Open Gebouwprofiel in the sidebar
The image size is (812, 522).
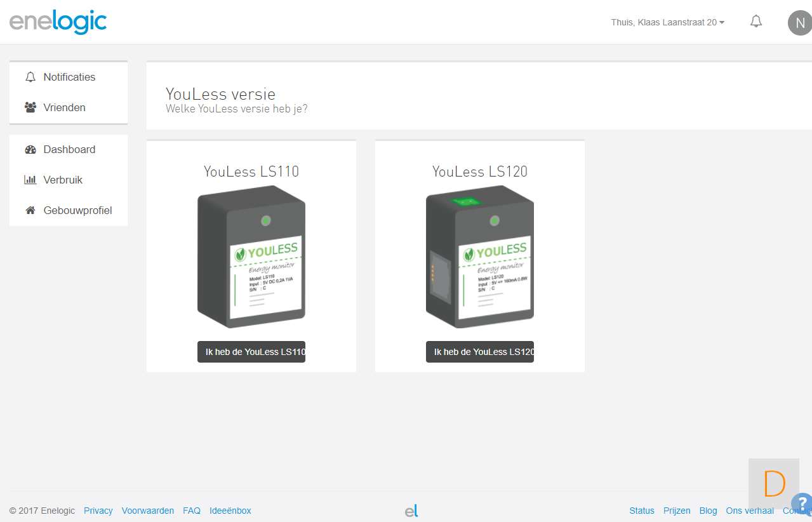pyautogui.click(x=69, y=211)
